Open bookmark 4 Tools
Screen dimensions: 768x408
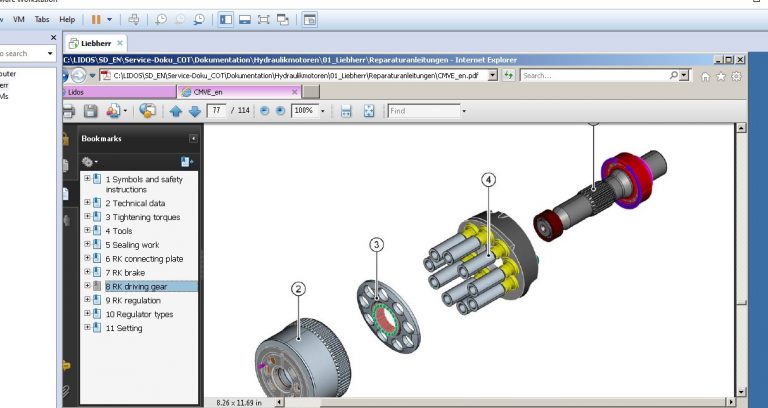(x=119, y=231)
